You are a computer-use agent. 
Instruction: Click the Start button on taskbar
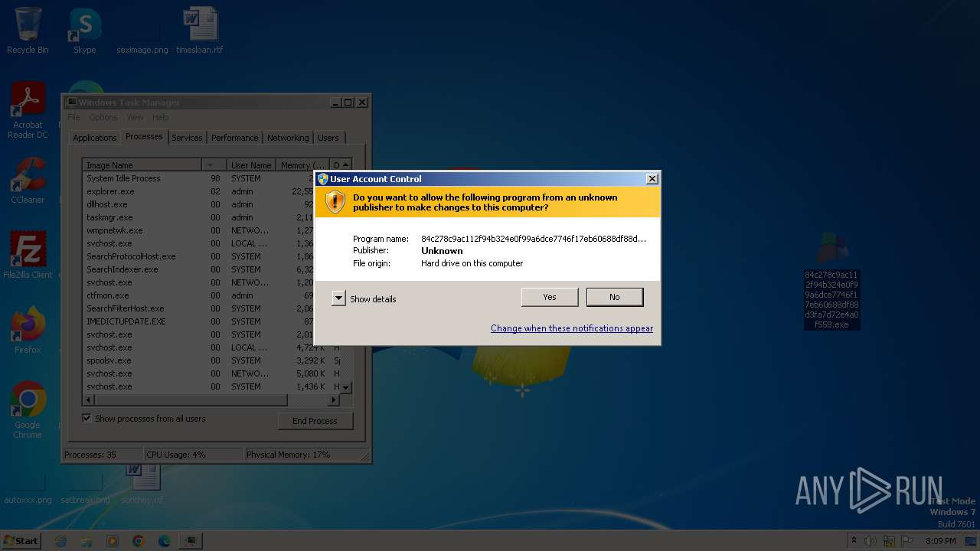(21, 540)
